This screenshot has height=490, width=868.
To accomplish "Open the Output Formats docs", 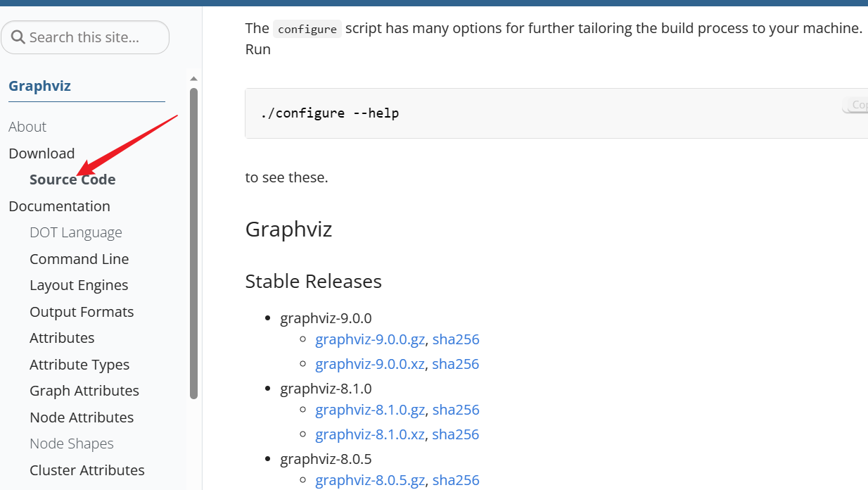I will 82,311.
